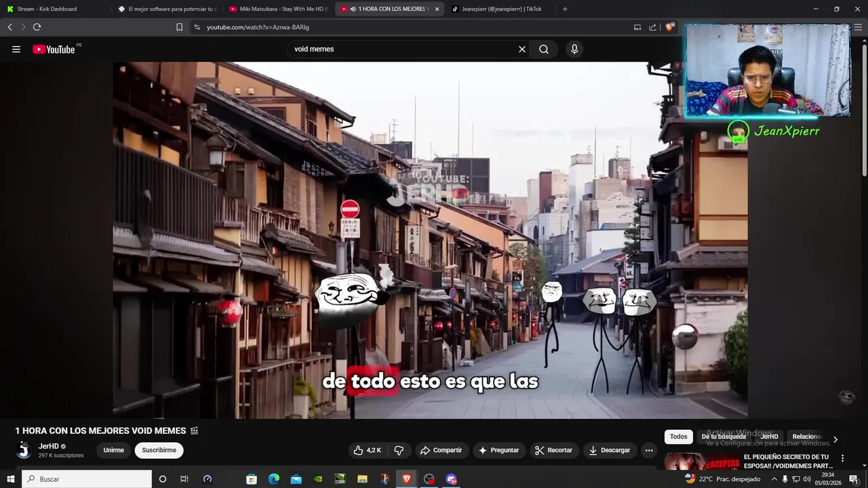Screen dimensions: 868x488
Task: Open a new browser tab
Action: [565, 9]
